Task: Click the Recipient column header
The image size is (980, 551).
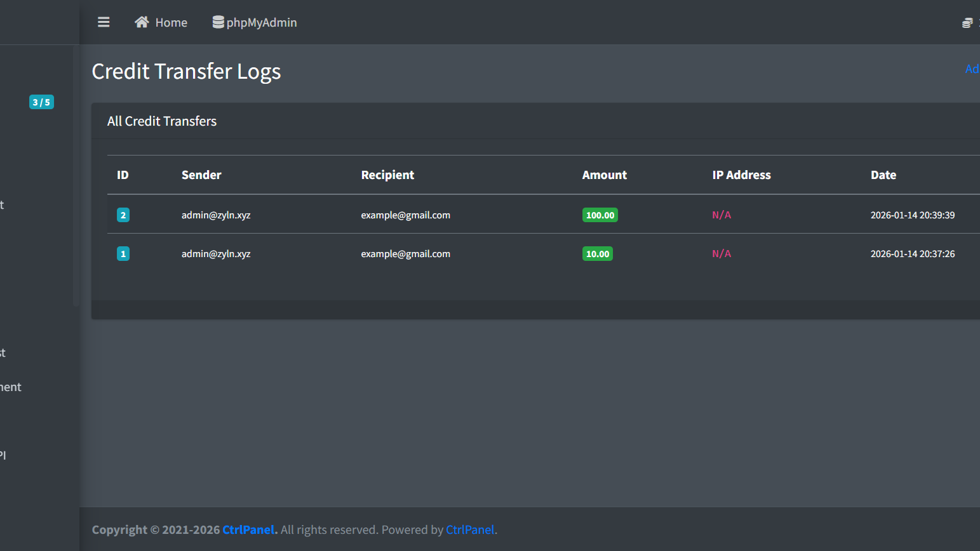Action: click(387, 175)
